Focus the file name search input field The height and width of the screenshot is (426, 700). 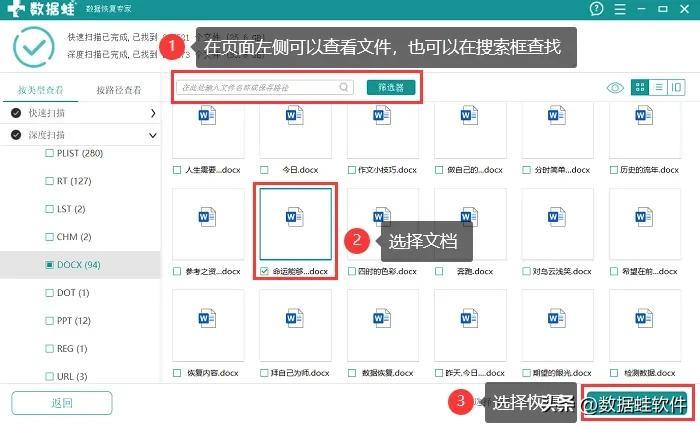[265, 87]
